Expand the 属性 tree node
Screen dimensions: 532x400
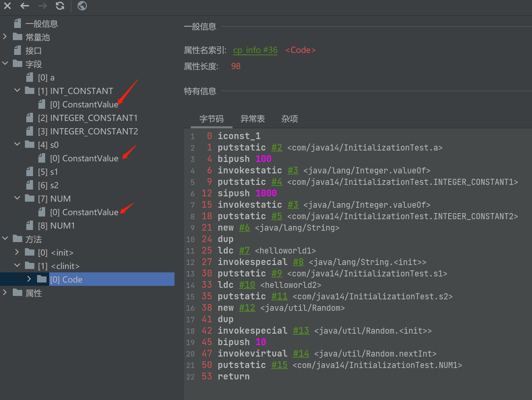(x=5, y=293)
